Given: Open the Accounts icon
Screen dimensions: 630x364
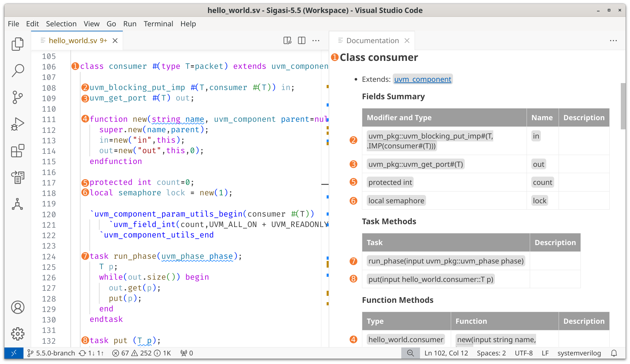Looking at the screenshot, I should (x=18, y=307).
